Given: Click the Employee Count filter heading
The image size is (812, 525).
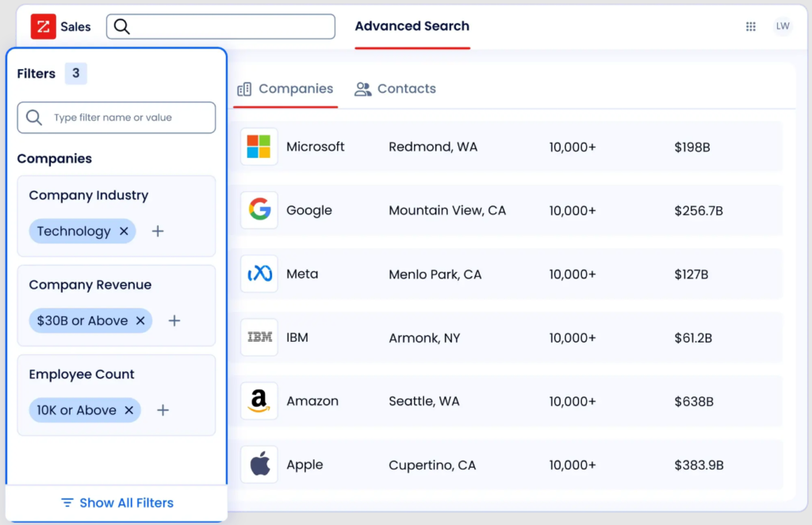Looking at the screenshot, I should click(x=82, y=374).
